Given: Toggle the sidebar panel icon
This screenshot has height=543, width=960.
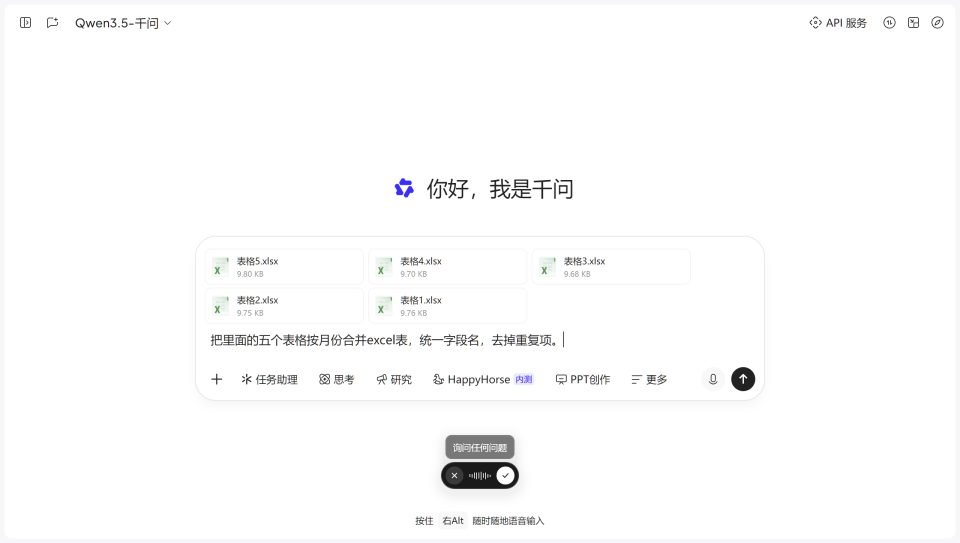Looking at the screenshot, I should [x=25, y=23].
